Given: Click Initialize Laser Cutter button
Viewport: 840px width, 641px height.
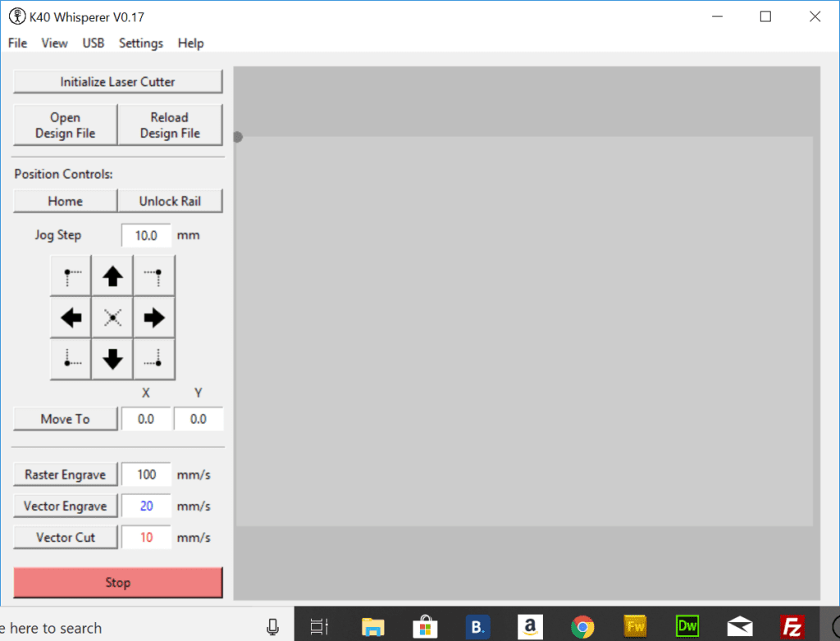Looking at the screenshot, I should tap(118, 81).
